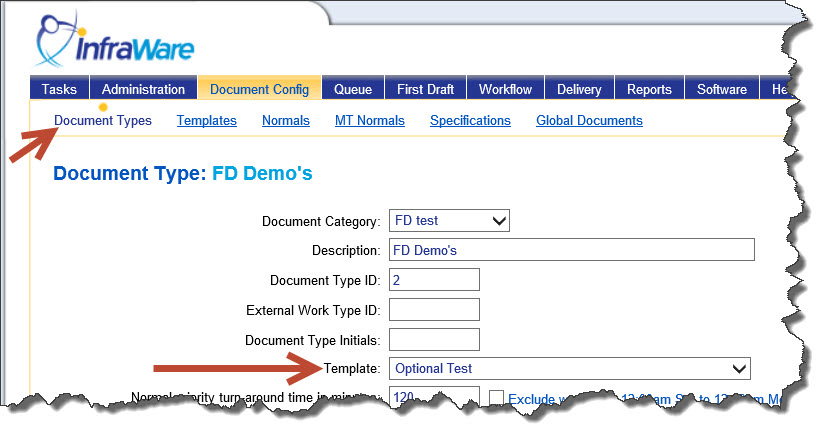Click the Description input field

(572, 249)
